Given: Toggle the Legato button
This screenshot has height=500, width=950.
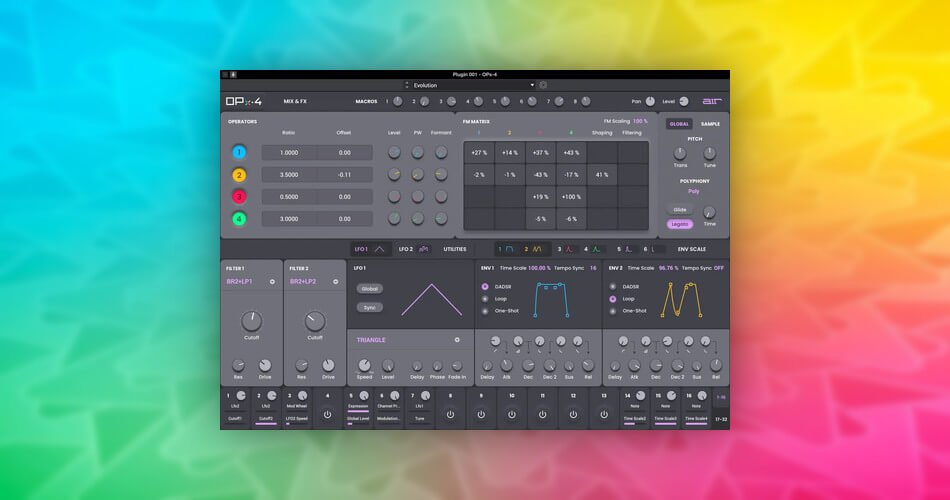Looking at the screenshot, I should (680, 224).
